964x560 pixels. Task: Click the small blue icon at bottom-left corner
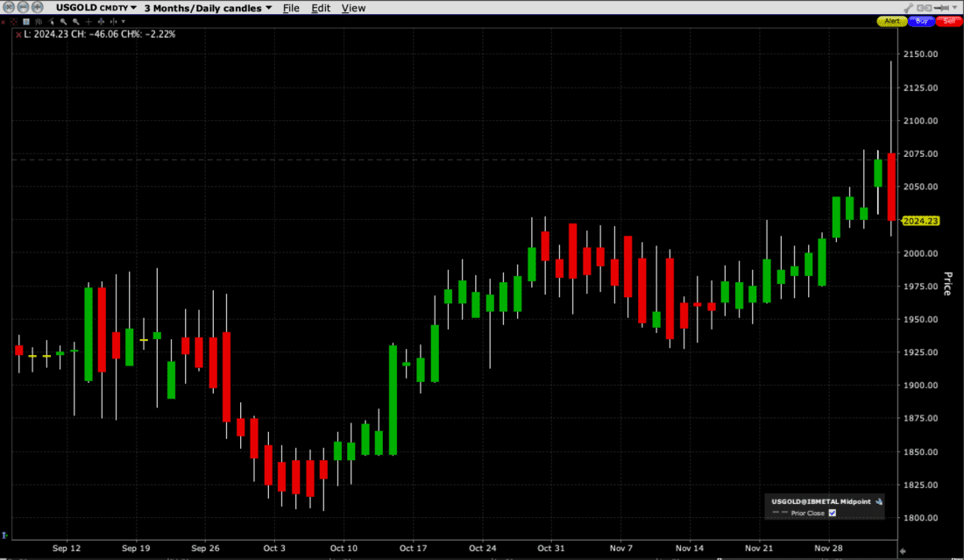tap(4, 535)
